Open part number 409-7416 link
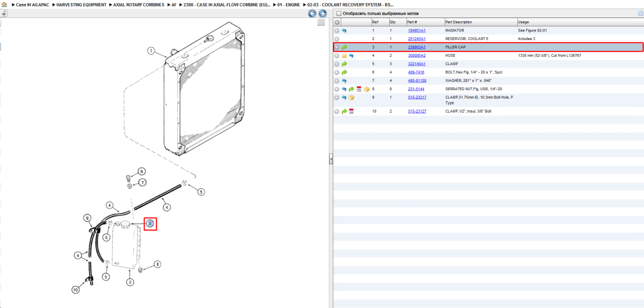This screenshot has height=308, width=644. click(x=416, y=72)
